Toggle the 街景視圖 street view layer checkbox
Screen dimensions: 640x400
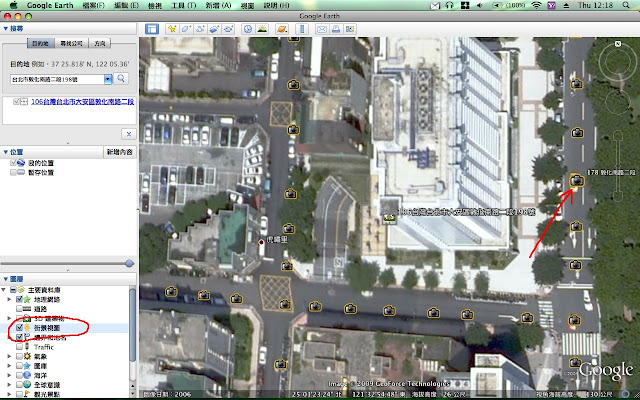pos(19,327)
